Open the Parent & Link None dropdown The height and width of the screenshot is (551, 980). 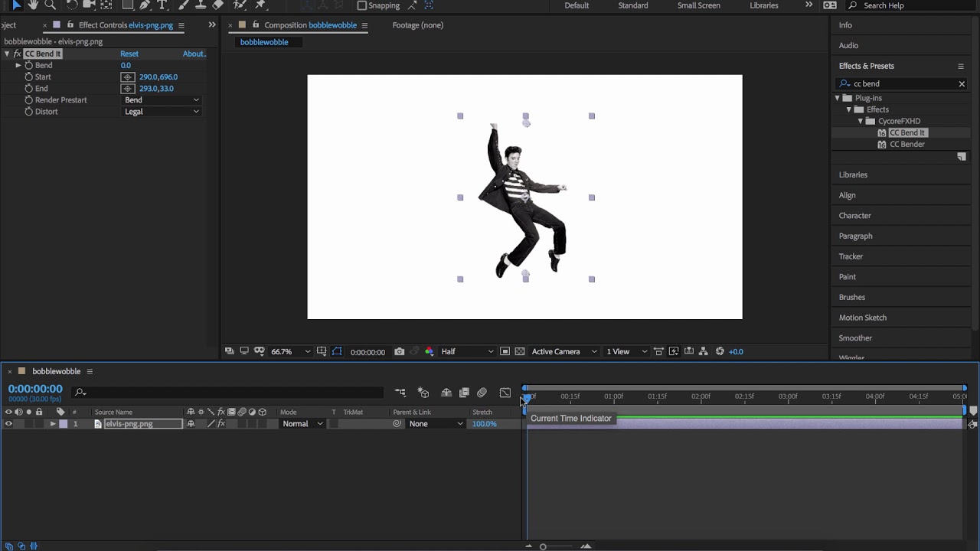tap(436, 424)
